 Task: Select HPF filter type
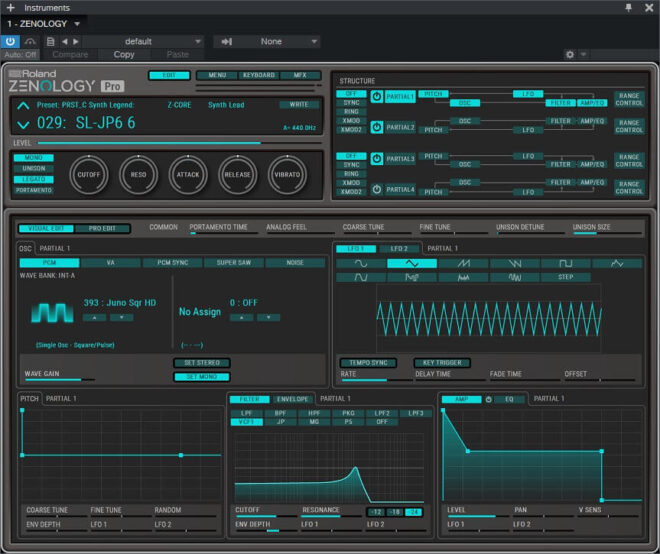(x=314, y=413)
